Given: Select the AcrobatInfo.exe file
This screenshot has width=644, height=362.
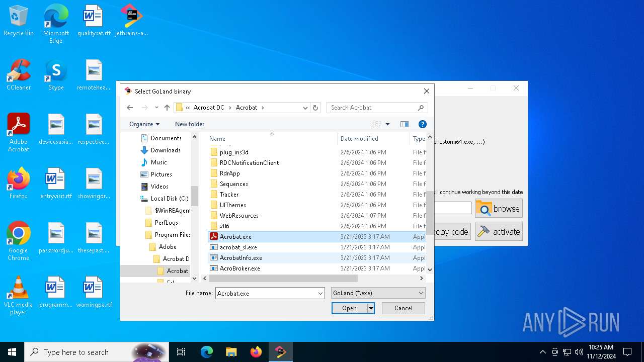Looking at the screenshot, I should 235,258.
